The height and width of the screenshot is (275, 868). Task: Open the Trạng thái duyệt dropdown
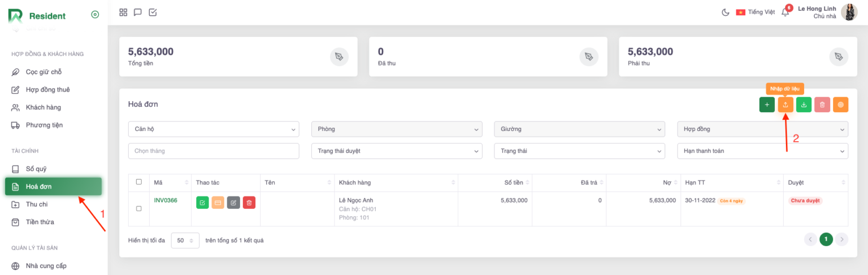click(x=397, y=151)
